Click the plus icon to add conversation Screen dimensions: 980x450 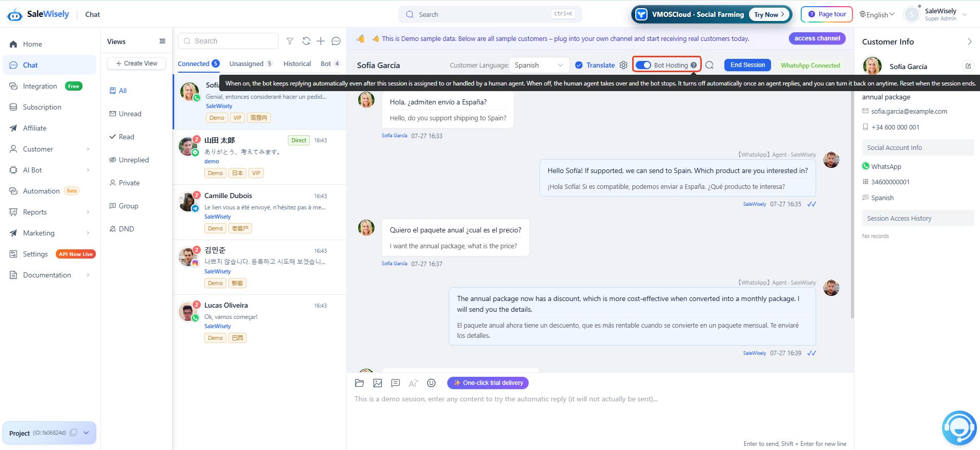click(x=321, y=41)
